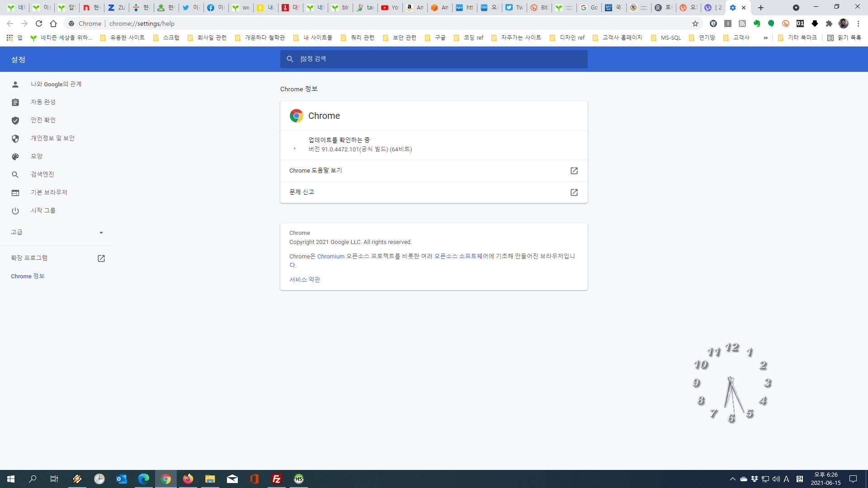Click the 문제 신고 report row
Screen dimensions: 868x488
coord(434,192)
